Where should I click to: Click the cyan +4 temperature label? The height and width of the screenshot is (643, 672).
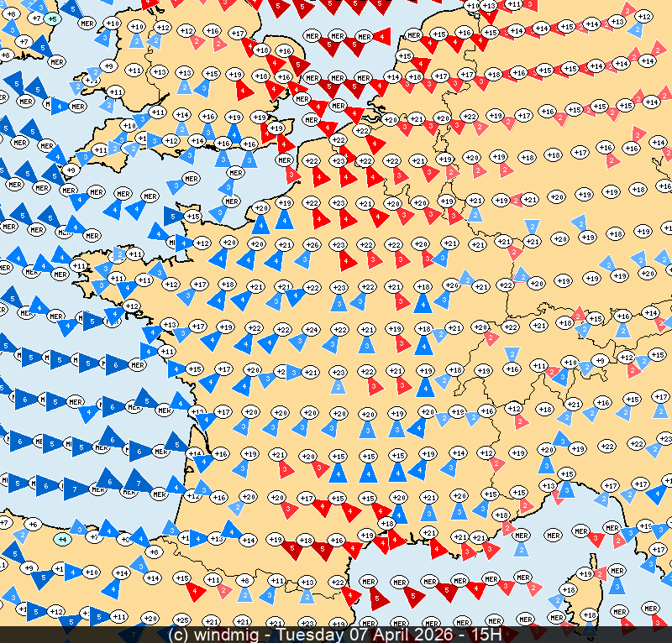(x=61, y=538)
